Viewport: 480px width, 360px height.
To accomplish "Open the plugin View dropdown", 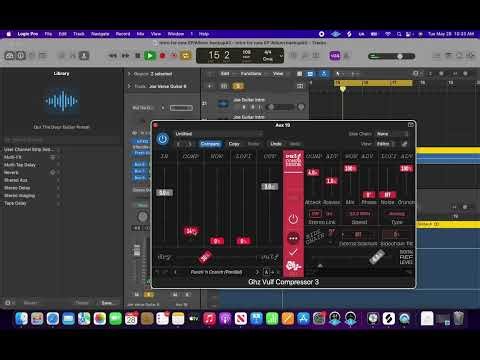I will pos(386,144).
